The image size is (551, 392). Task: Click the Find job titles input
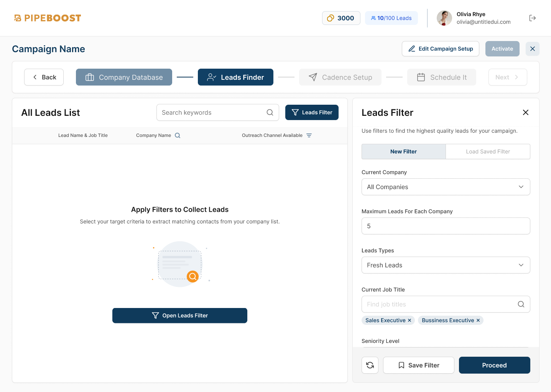446,304
